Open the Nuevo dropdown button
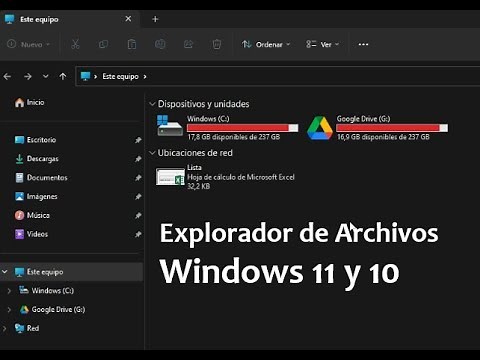The width and height of the screenshot is (480, 360). [x=29, y=44]
